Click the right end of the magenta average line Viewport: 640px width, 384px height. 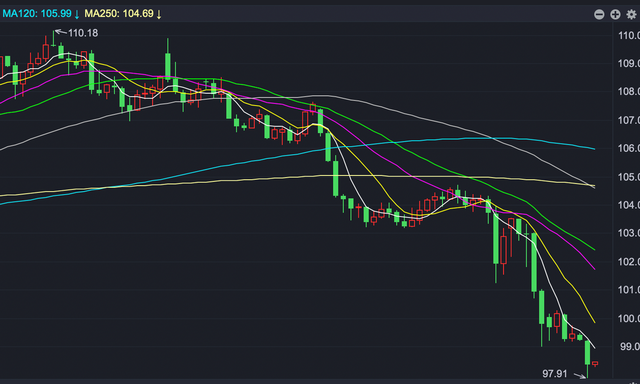click(x=594, y=269)
